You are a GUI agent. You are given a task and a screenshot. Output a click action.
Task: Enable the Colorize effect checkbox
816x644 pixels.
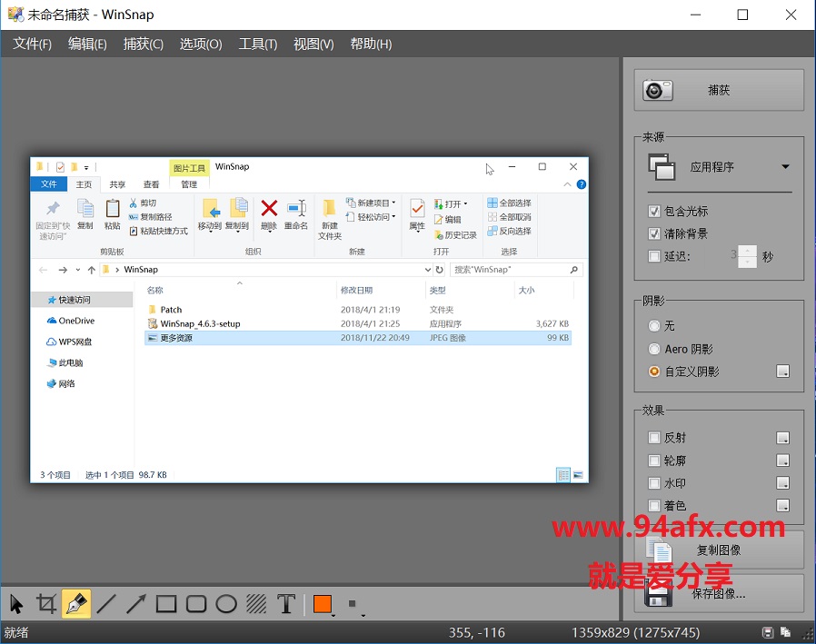[x=654, y=505]
